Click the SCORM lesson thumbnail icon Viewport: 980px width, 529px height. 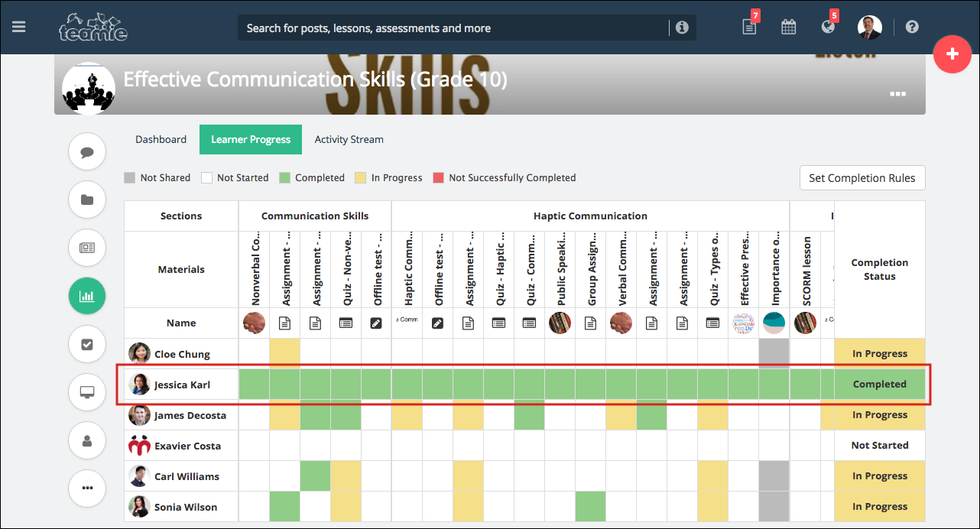pyautogui.click(x=805, y=323)
